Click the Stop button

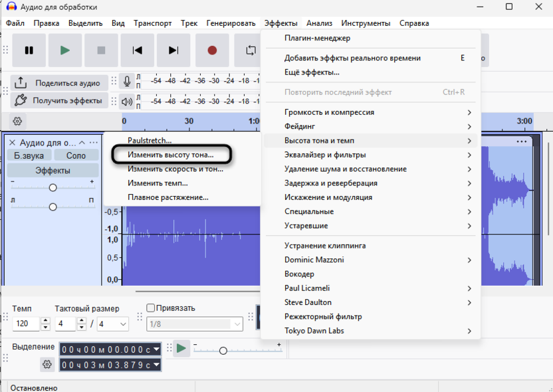point(101,50)
